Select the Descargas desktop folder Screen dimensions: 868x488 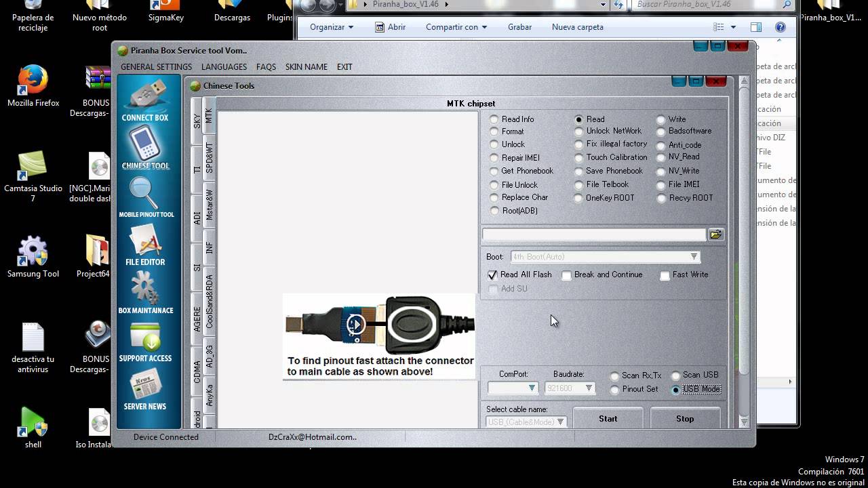click(232, 12)
